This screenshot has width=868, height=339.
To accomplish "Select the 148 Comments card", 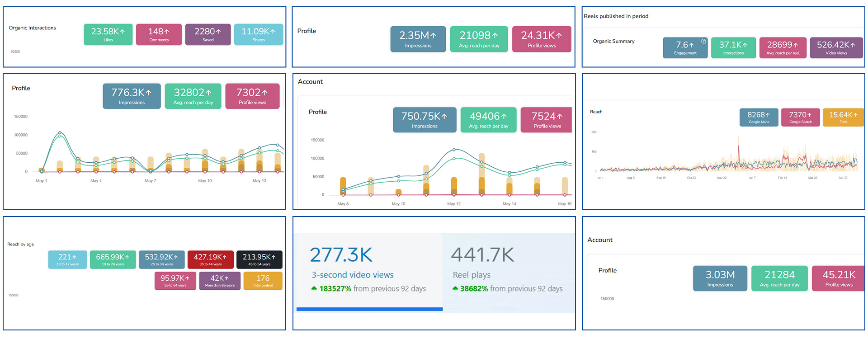I will tap(159, 34).
